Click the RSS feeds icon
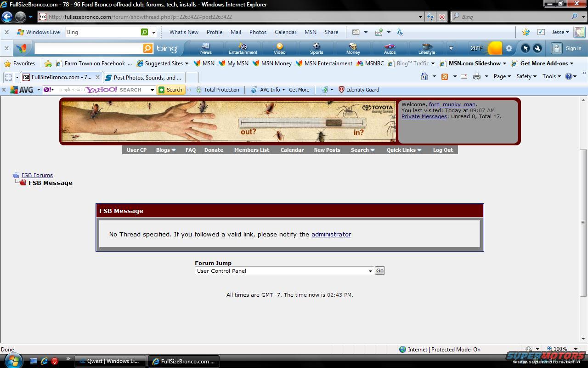The width and height of the screenshot is (588, 368). tap(445, 76)
